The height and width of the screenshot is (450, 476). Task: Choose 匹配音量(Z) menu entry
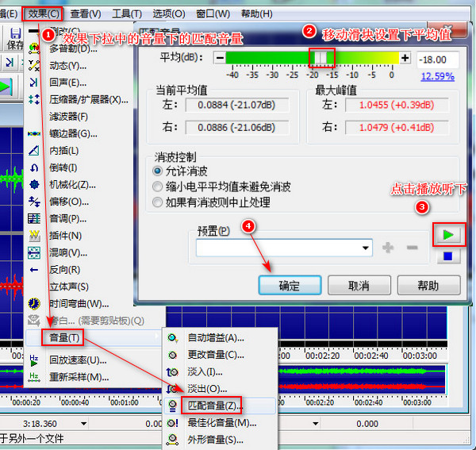[220, 406]
